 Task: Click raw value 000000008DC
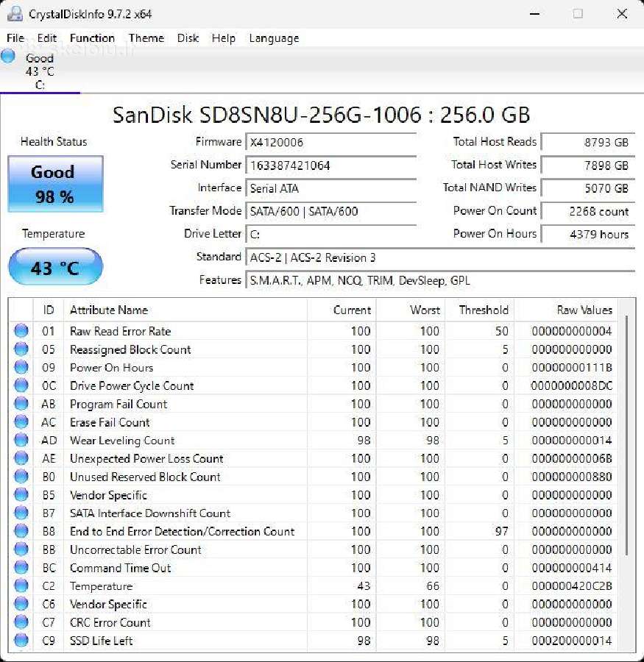point(572,385)
